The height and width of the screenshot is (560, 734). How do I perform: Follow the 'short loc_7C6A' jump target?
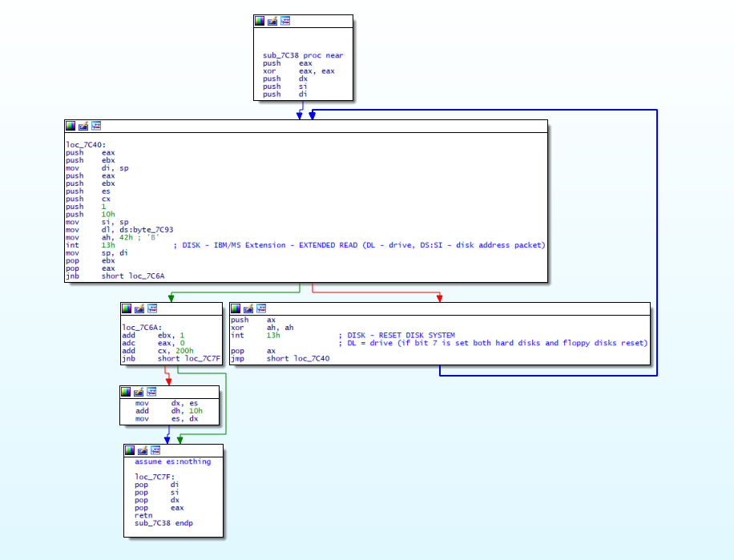click(133, 276)
